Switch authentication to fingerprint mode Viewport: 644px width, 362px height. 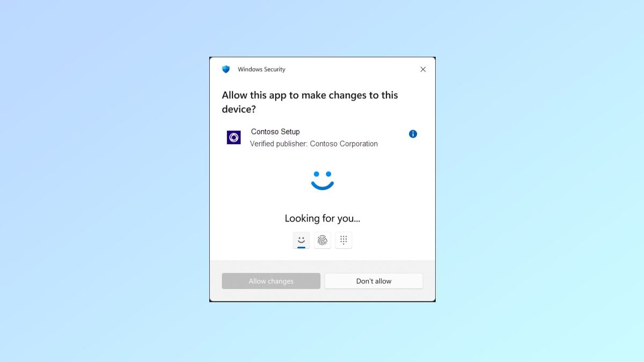tap(323, 240)
